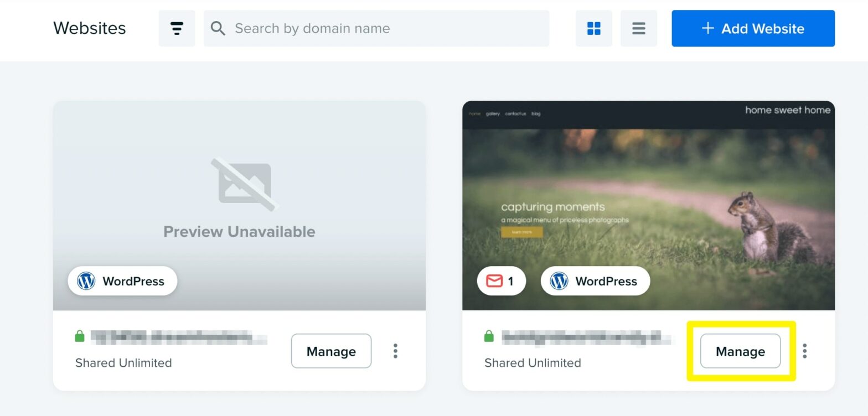Click the Websites page heading
868x416 pixels.
click(x=90, y=28)
